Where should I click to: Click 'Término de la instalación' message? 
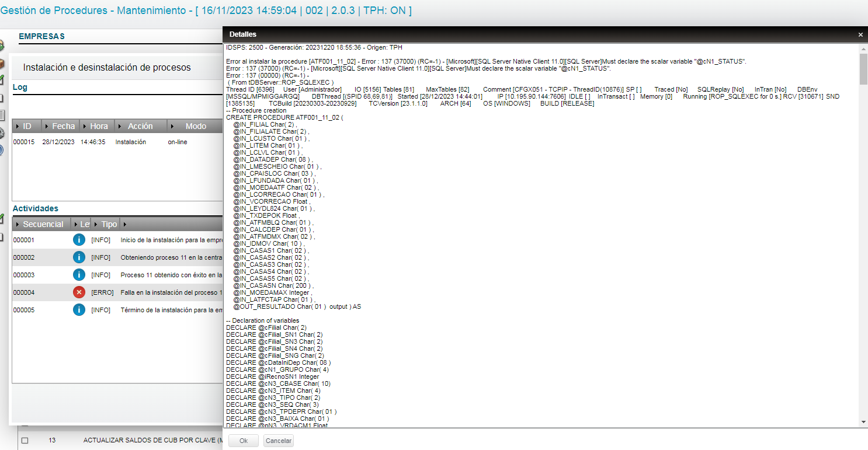tap(171, 310)
